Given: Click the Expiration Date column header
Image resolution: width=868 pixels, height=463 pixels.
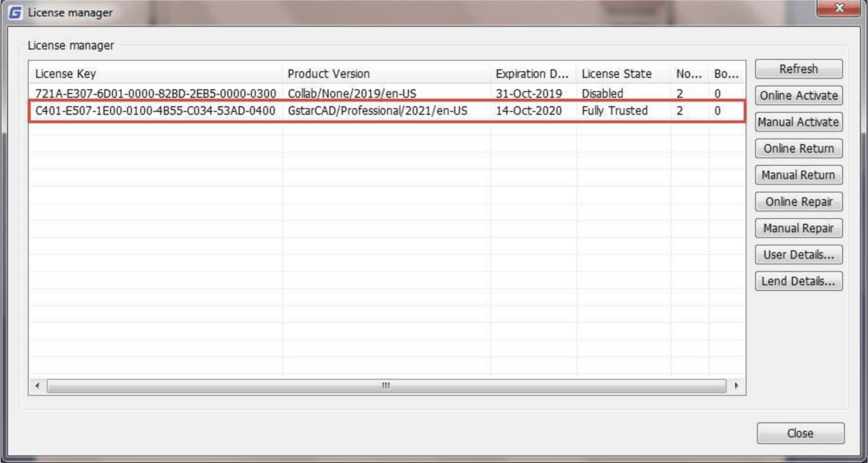Looking at the screenshot, I should [x=533, y=74].
